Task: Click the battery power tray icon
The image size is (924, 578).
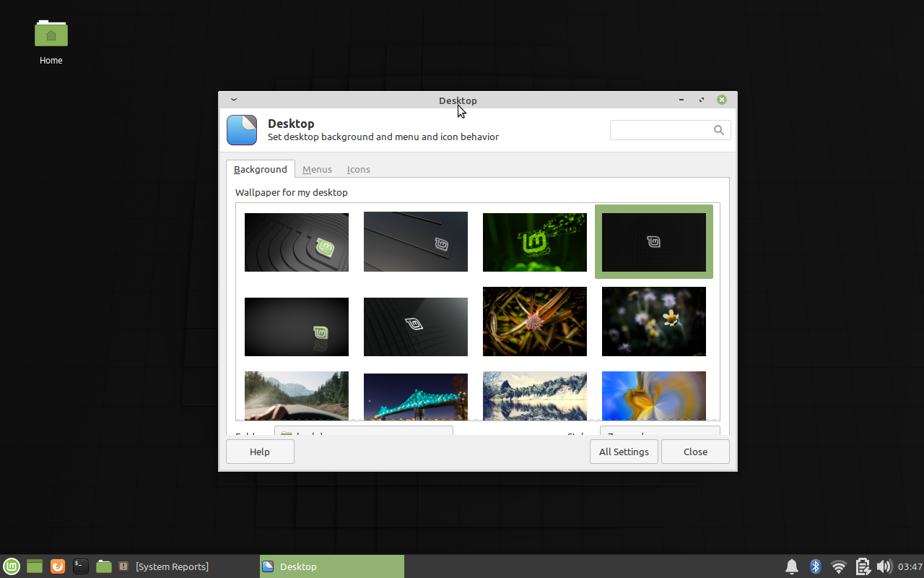Action: [862, 566]
